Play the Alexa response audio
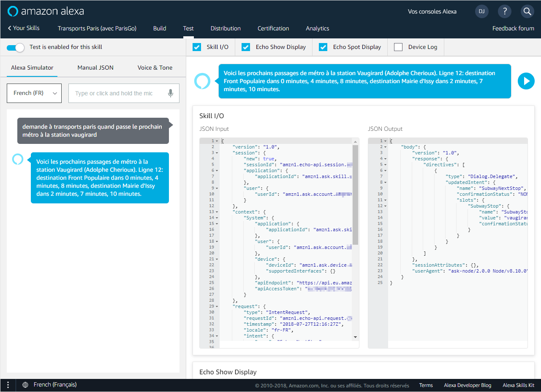This screenshot has width=541, height=392. coord(526,81)
